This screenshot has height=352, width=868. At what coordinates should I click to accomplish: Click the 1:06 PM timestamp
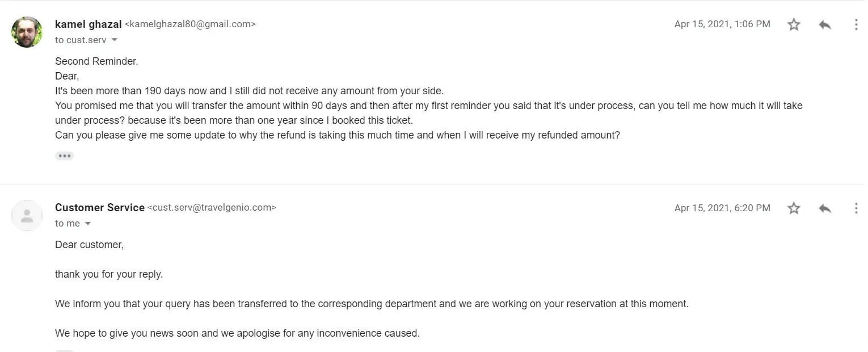click(722, 24)
